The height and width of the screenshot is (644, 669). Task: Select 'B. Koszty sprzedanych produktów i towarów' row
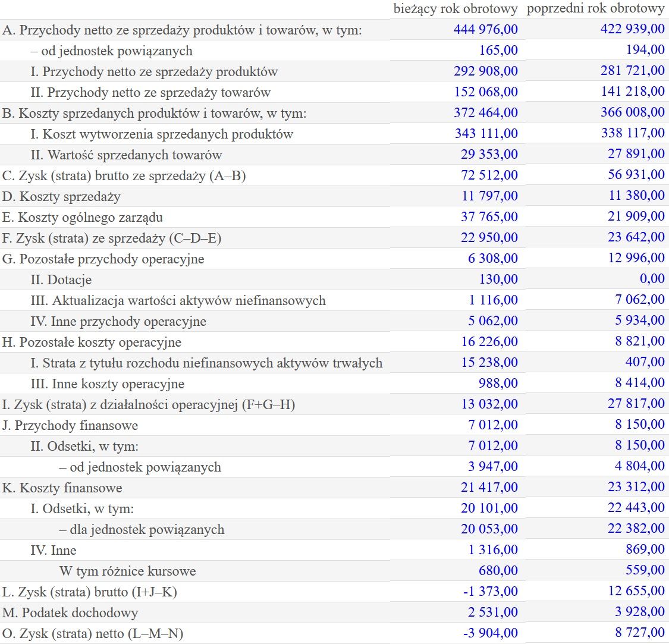pos(154,114)
